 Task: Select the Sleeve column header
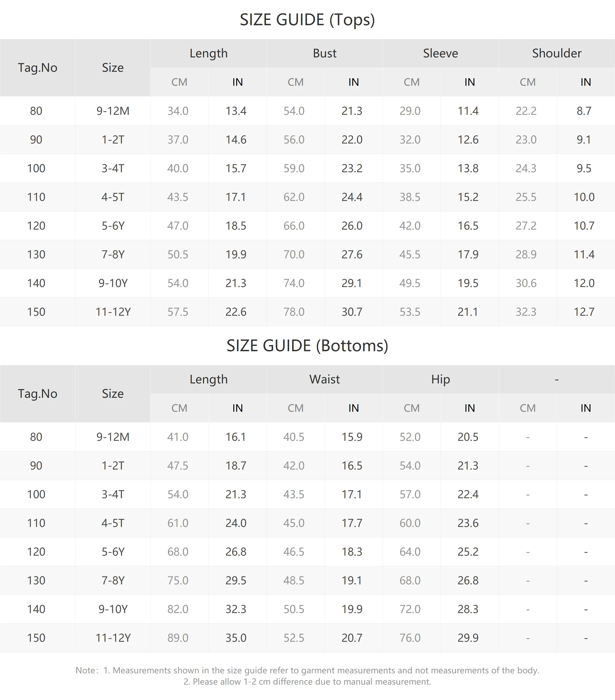tap(440, 54)
